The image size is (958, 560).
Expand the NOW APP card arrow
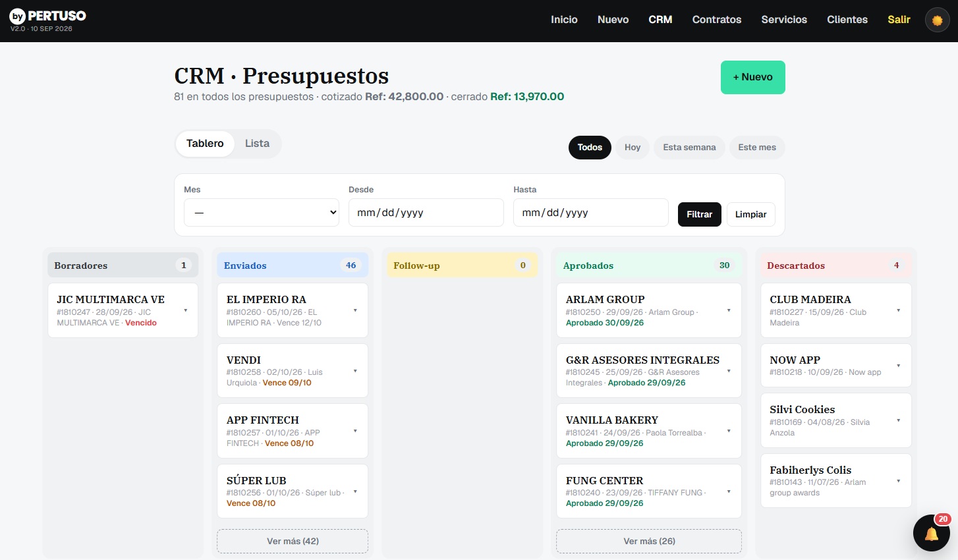(899, 366)
